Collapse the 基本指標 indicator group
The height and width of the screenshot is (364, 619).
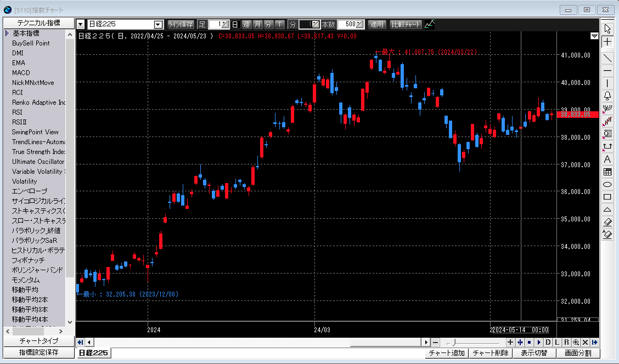pos(7,33)
